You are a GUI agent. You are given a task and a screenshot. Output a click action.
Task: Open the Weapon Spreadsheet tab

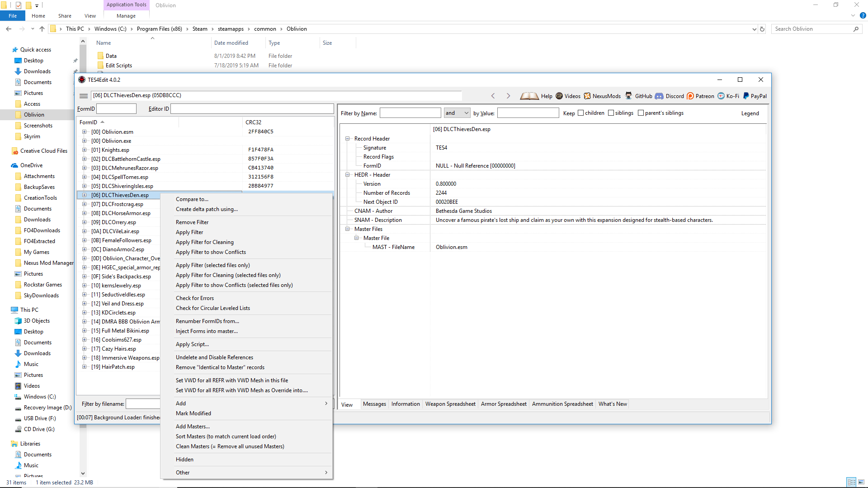pyautogui.click(x=450, y=404)
